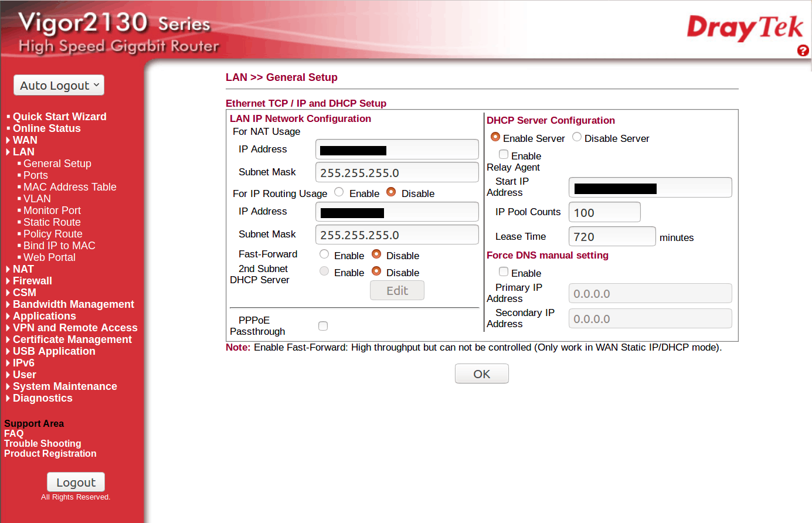Select Enable for Fast-Forward

[324, 254]
